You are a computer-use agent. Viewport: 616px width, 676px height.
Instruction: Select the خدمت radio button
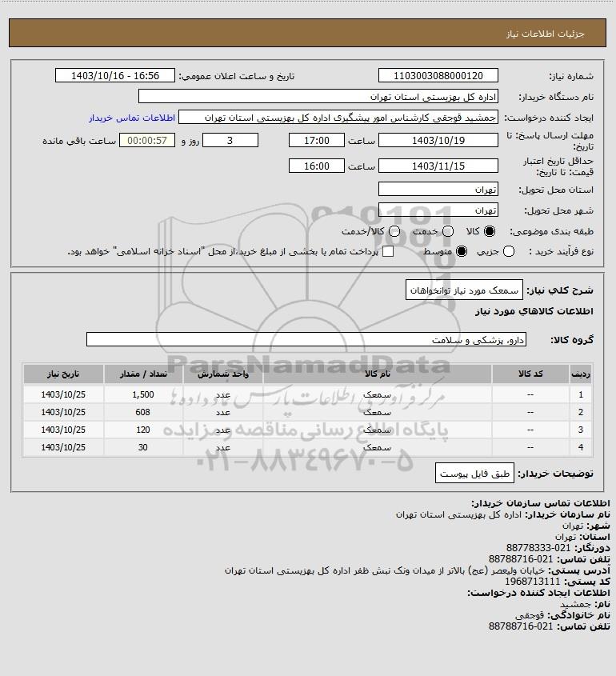click(448, 231)
